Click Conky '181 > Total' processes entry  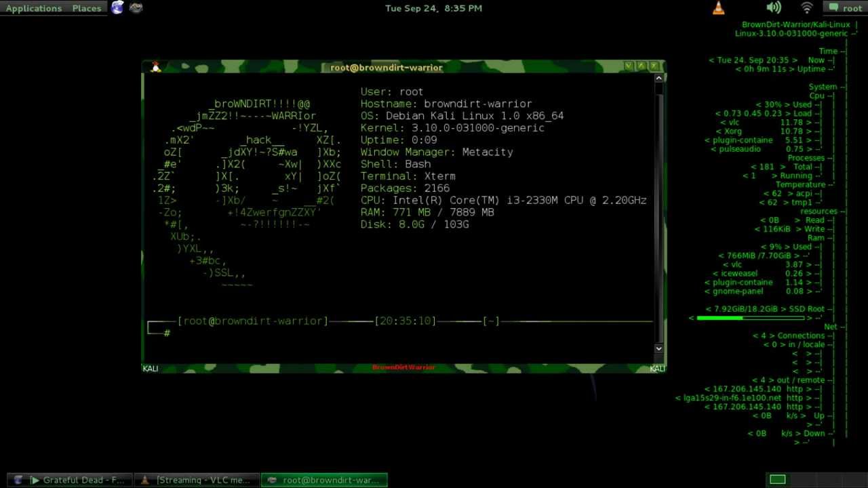[786, 167]
